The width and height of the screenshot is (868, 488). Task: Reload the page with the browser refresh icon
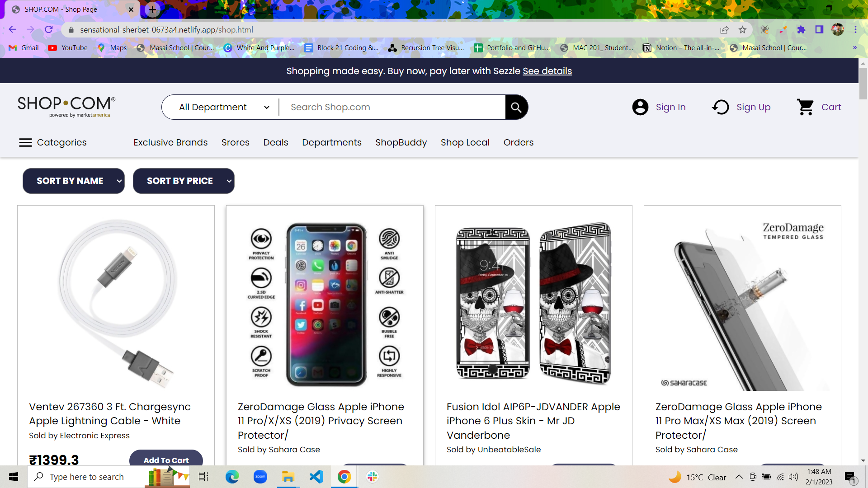click(49, 29)
